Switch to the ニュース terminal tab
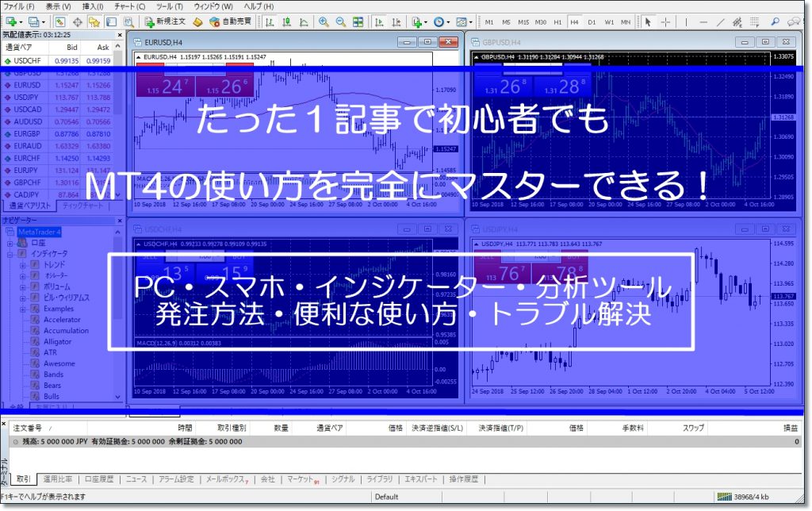812x511 pixels. click(136, 479)
